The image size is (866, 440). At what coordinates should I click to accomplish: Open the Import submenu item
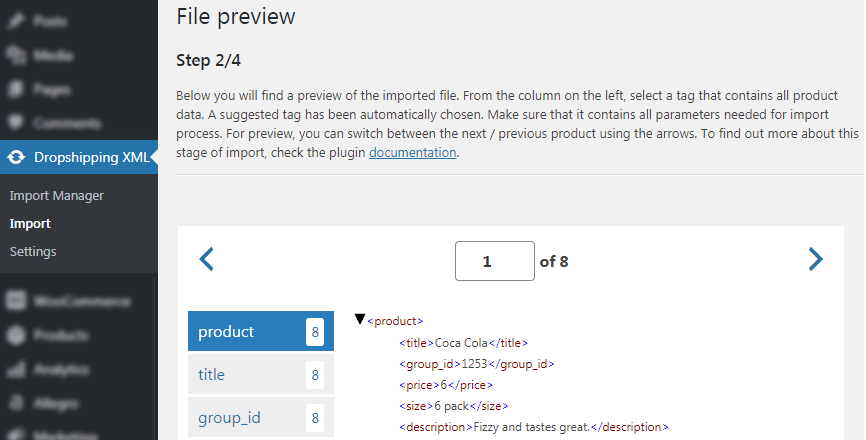[x=30, y=224]
